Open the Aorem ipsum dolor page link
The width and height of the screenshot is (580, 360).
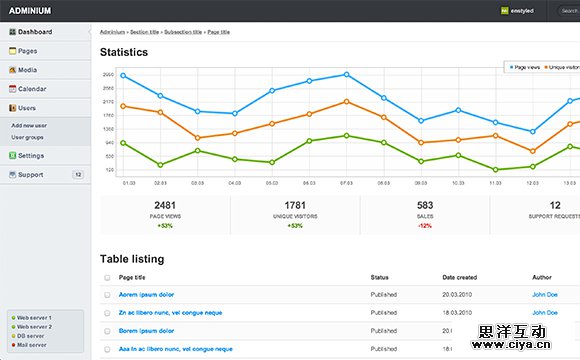point(146,295)
